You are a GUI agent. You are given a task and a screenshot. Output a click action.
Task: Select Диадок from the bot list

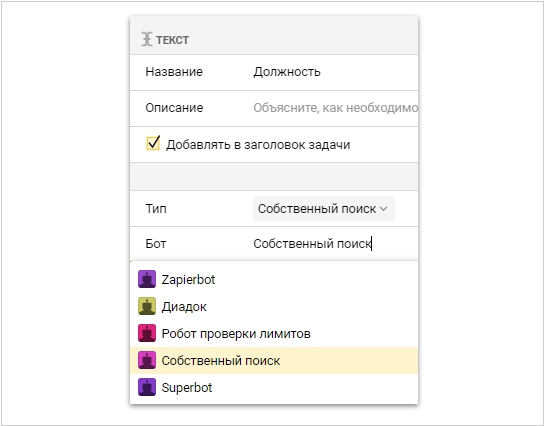274,306
